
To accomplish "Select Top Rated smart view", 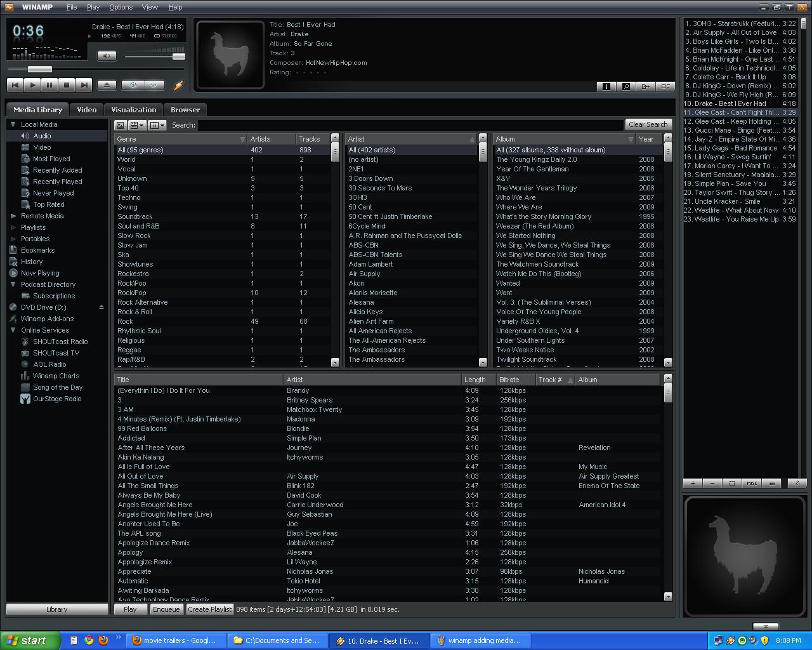I will [48, 204].
